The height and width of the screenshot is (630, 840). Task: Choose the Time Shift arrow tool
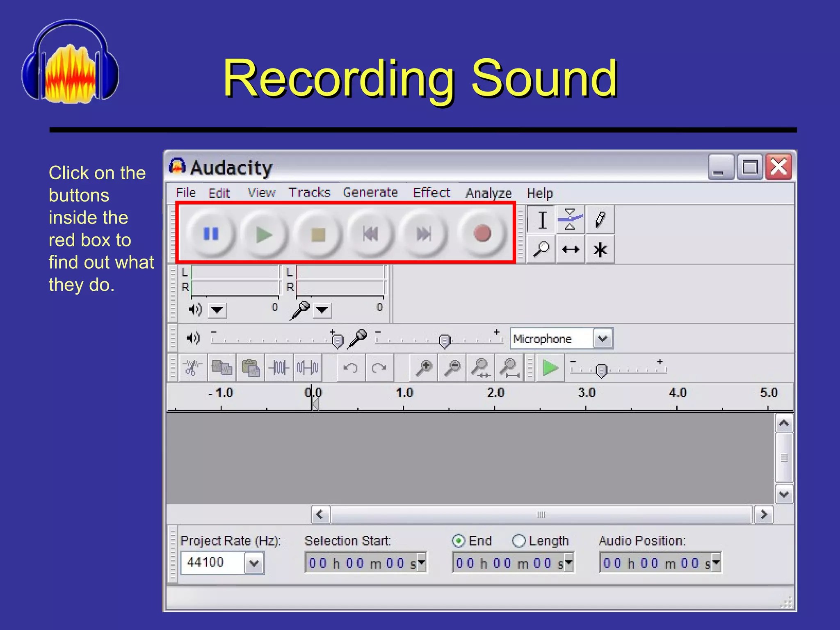click(x=570, y=249)
